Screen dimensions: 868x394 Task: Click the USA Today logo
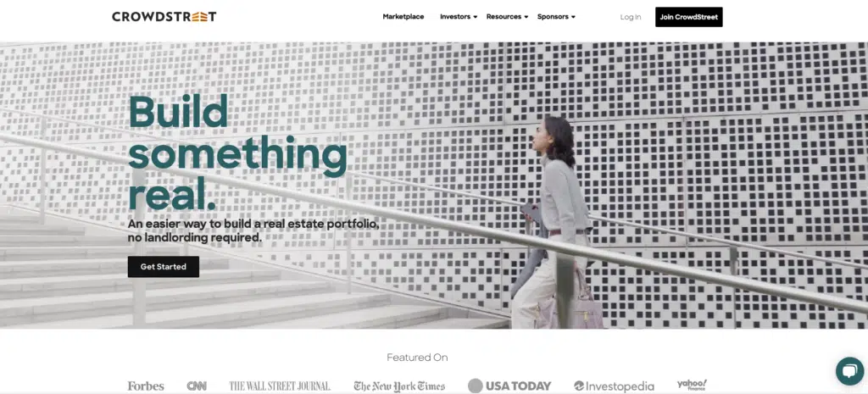click(x=509, y=386)
